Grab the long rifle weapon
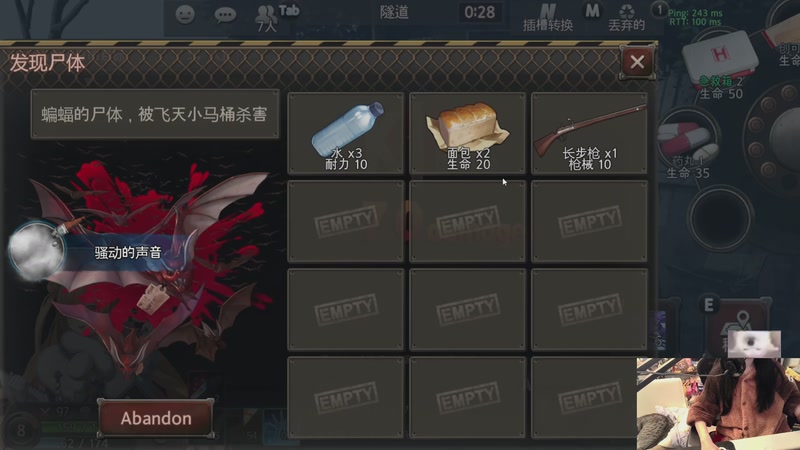800x450 pixels. [x=589, y=134]
